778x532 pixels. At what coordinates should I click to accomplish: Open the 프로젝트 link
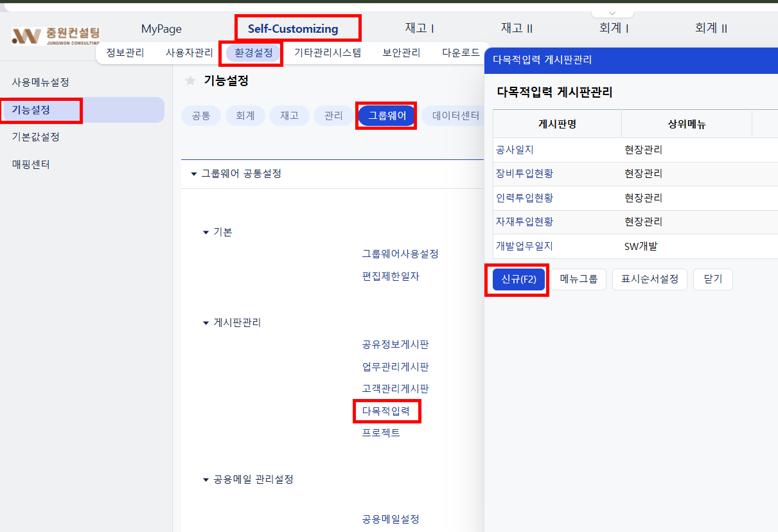pos(381,432)
